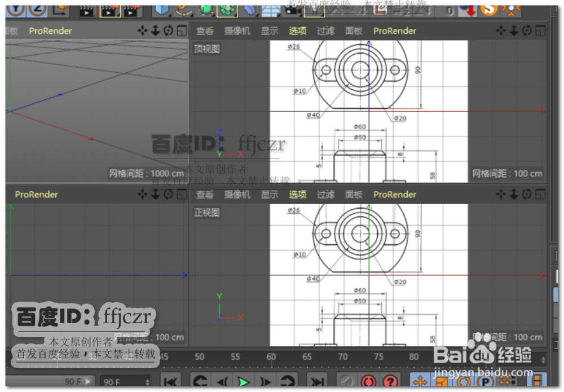This screenshot has height=392, width=564.
Task: Click stepper arrows on 90 F field
Action: [x=147, y=382]
